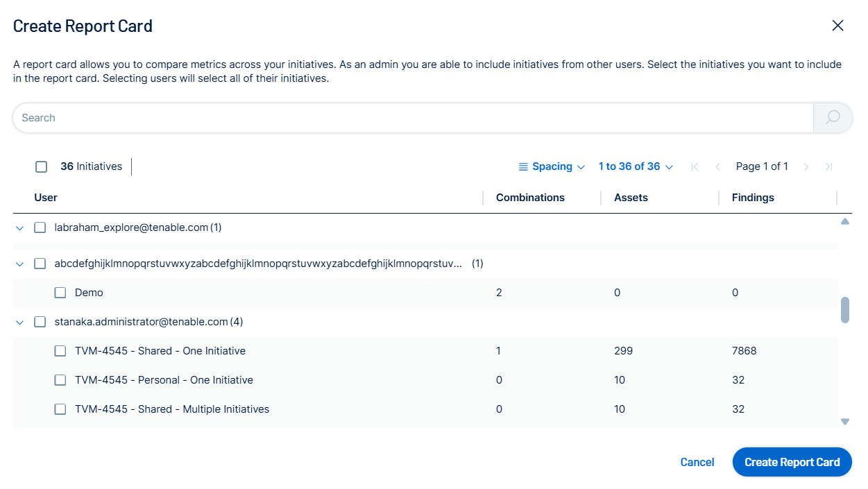Click the vertical scrollbar thumb
Image resolution: width=868 pixels, height=489 pixels.
(845, 310)
